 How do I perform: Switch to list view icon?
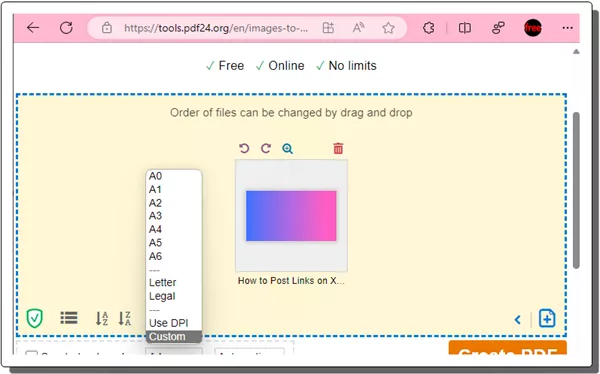click(x=69, y=318)
